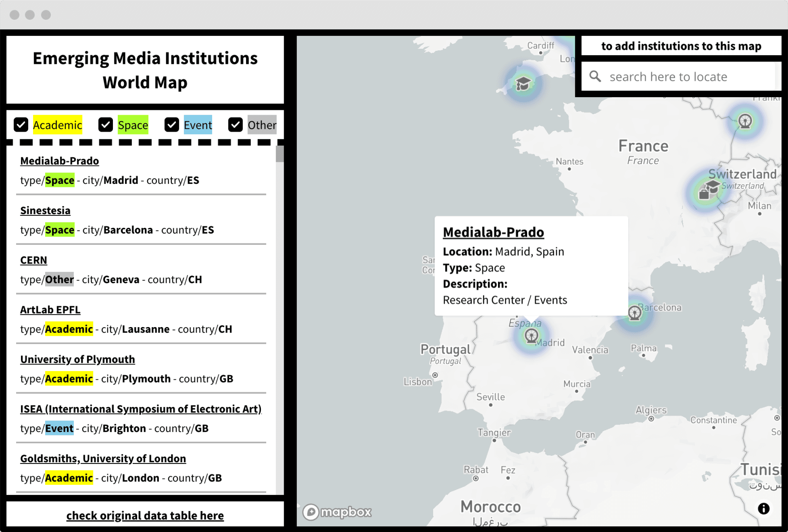The image size is (788, 532).
Task: Click the Mapbox logo
Action: tap(337, 512)
